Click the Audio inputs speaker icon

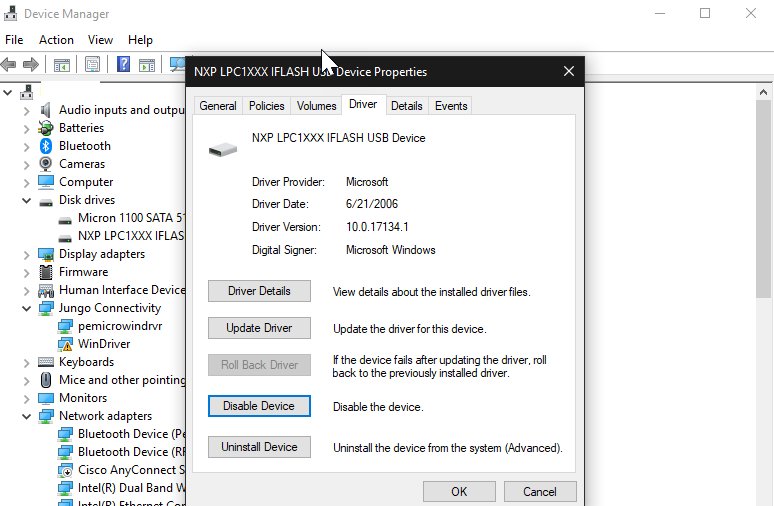click(x=46, y=110)
